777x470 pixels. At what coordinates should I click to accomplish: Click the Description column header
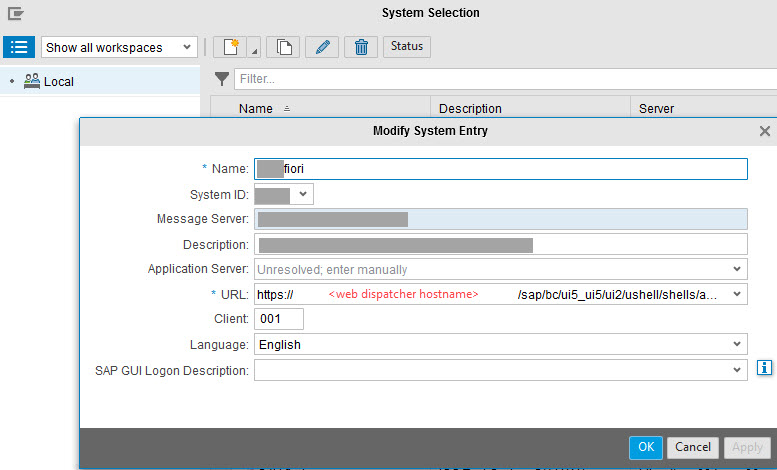coord(530,108)
